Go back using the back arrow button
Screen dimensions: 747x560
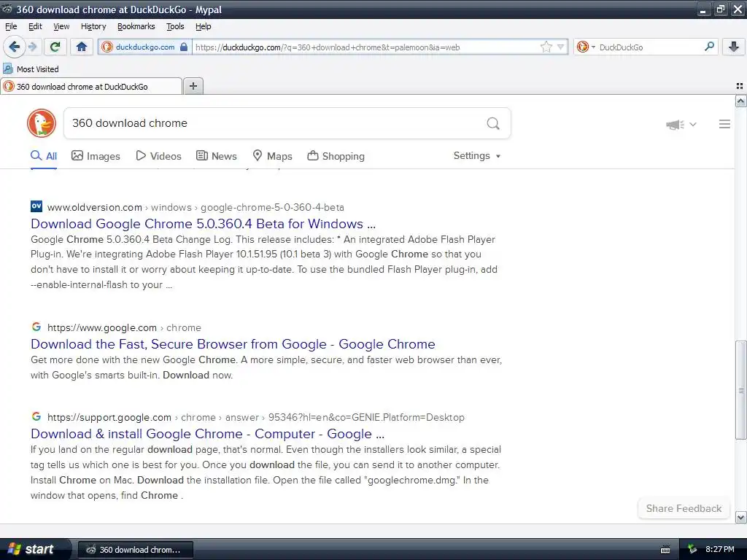(14, 47)
